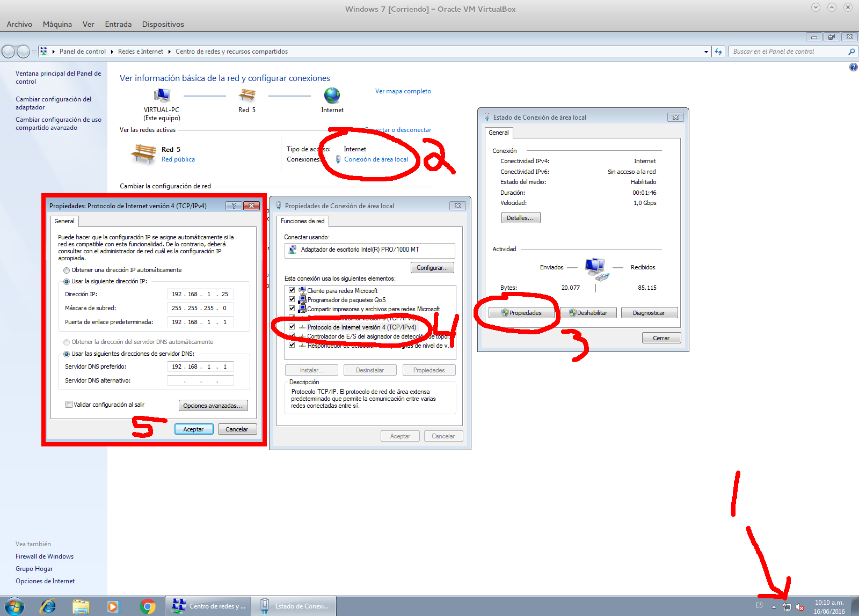
Task: Click the search magnifier icon
Action: (x=851, y=52)
